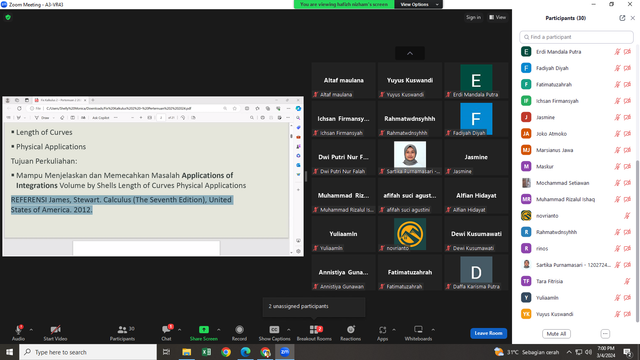Click the encryption shield icon
The height and width of the screenshot is (360, 640).
(8, 18)
